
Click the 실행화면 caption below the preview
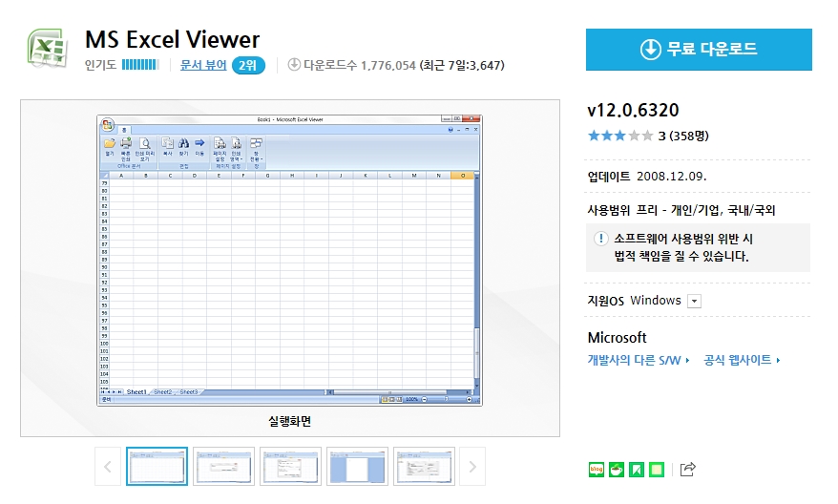(289, 421)
